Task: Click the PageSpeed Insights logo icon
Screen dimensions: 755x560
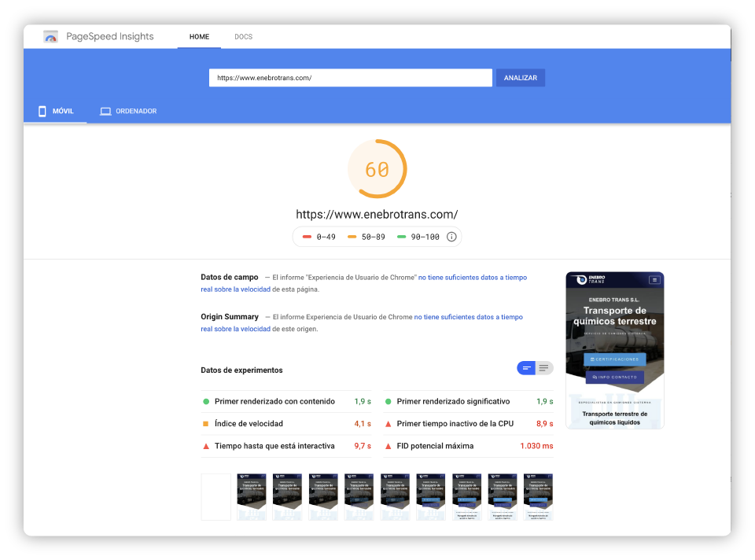Action: pos(50,37)
